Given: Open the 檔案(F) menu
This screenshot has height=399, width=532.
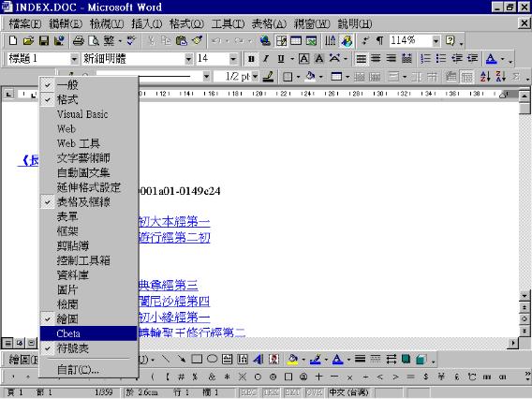Looking at the screenshot, I should (24, 23).
